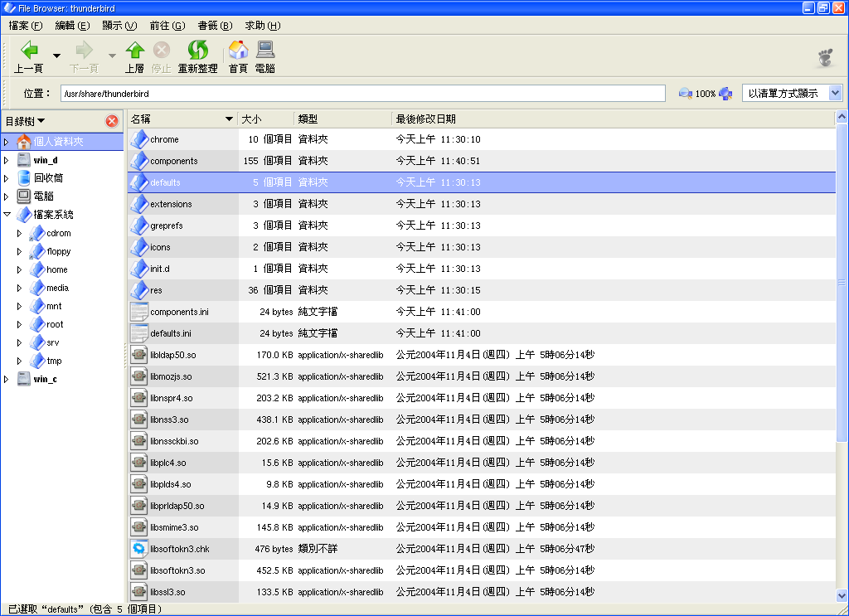Open the Back history dropdown arrow
Viewport: 849px width, 616px height.
(x=56, y=56)
